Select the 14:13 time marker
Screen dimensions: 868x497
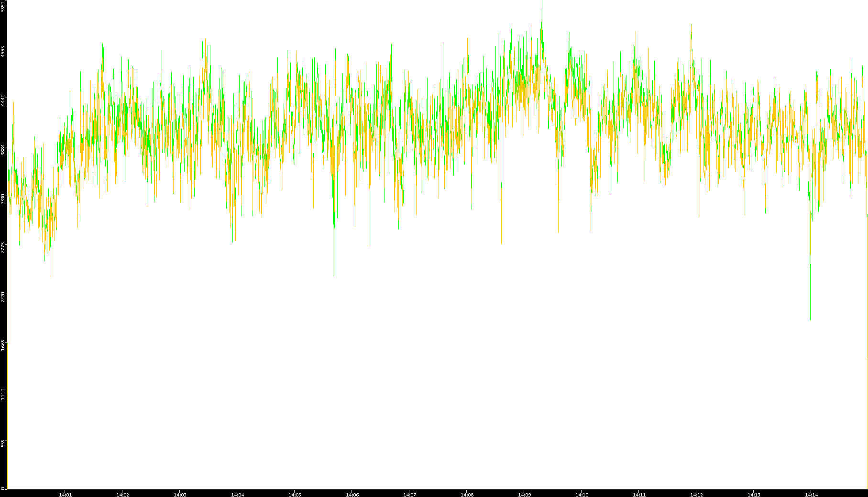coord(754,495)
